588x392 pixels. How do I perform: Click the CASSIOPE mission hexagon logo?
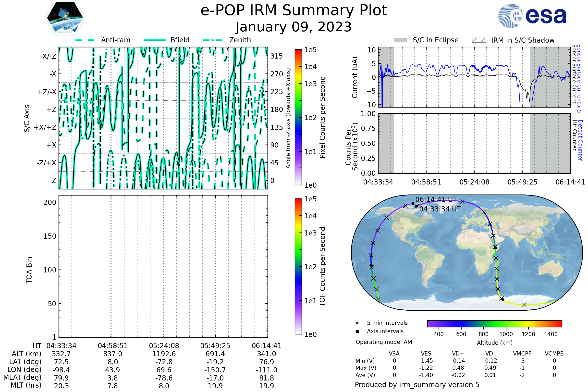pyautogui.click(x=65, y=18)
